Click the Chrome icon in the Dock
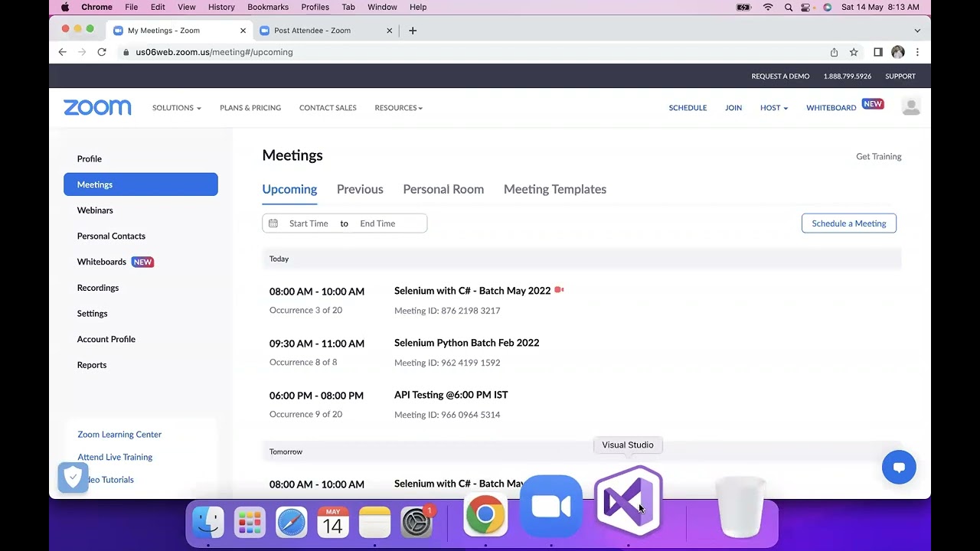Viewport: 980px width, 551px height. point(485,516)
